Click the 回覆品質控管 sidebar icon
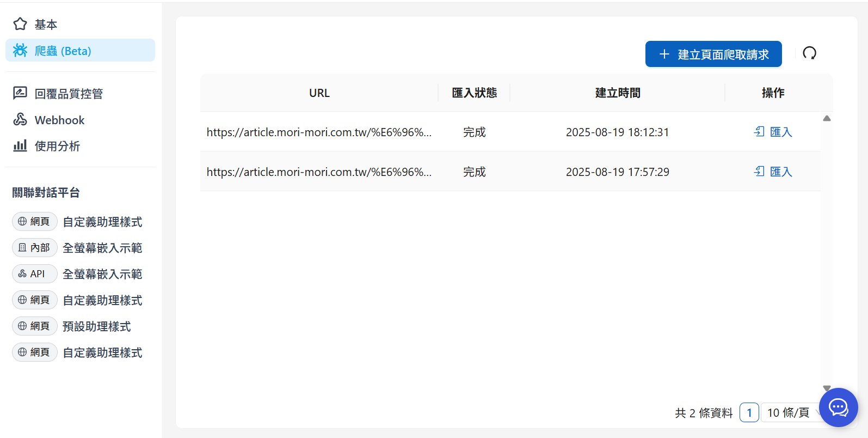This screenshot has height=438, width=868. tap(20, 93)
